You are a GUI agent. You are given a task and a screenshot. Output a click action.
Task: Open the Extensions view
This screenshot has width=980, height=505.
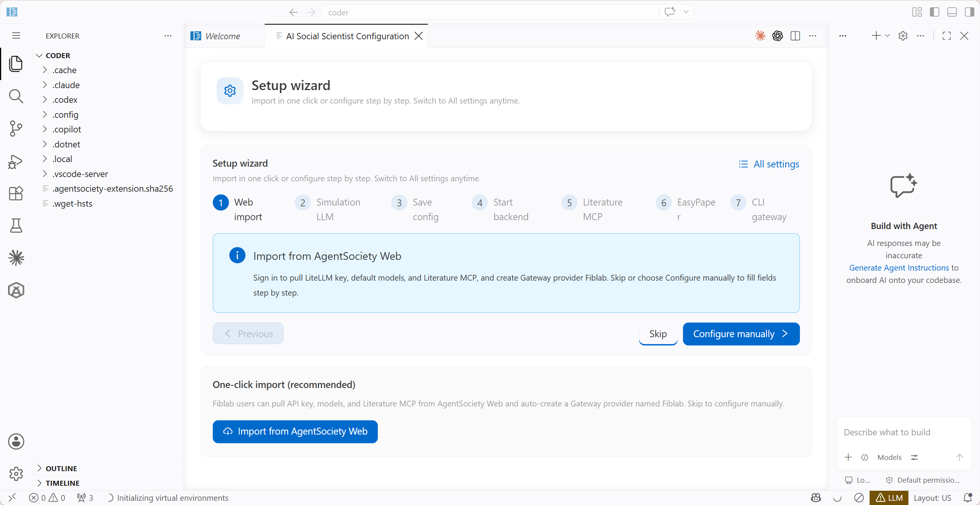(x=16, y=193)
